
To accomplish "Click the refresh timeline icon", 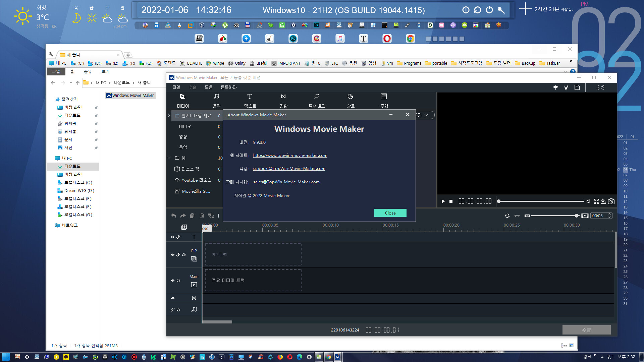I will point(507,216).
